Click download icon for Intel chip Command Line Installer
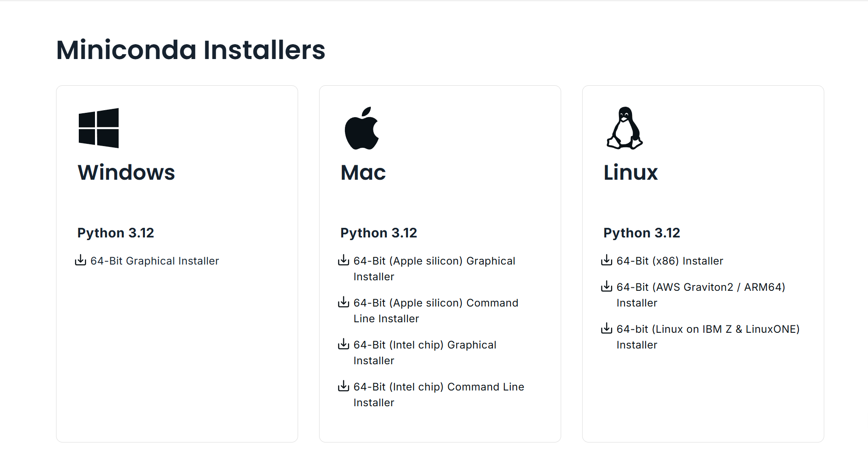Image resolution: width=868 pixels, height=467 pixels. point(344,386)
